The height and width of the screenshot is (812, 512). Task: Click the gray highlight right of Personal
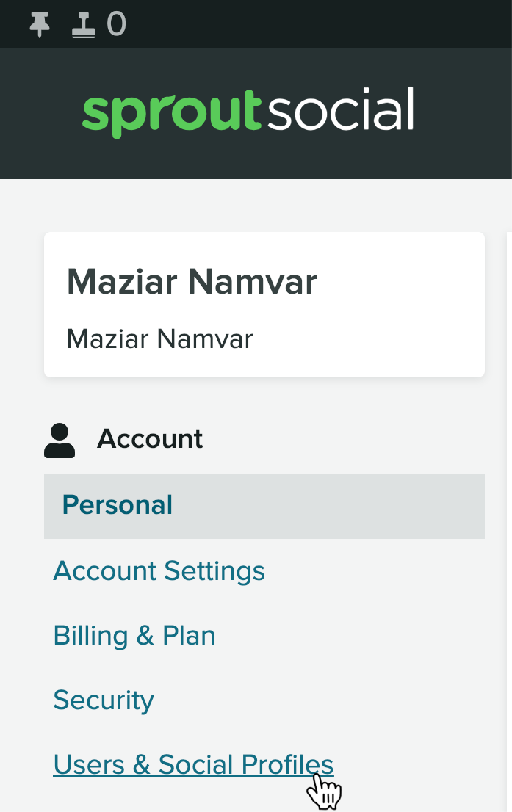331,506
